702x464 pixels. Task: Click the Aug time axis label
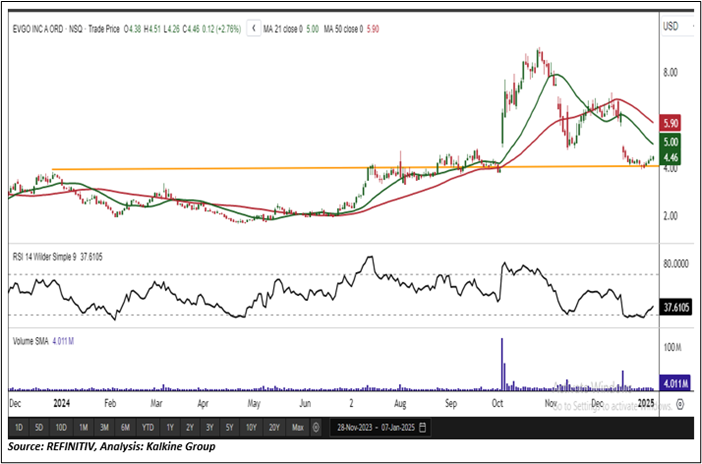(400, 404)
